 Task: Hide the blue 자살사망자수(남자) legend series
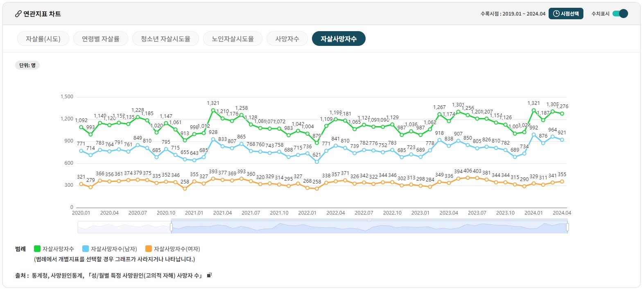[110, 249]
